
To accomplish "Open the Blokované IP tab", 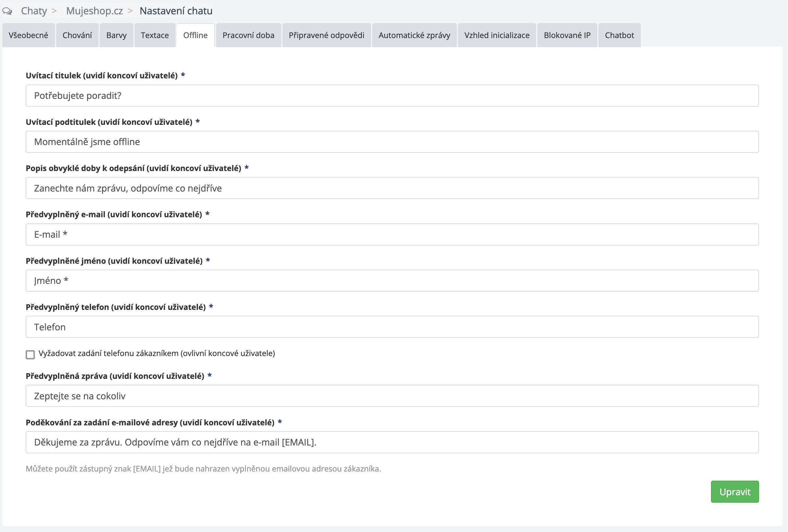I will [567, 35].
